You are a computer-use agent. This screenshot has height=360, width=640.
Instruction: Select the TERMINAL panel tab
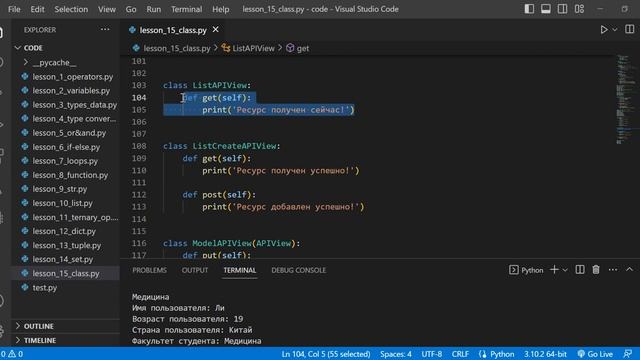pyautogui.click(x=240, y=270)
